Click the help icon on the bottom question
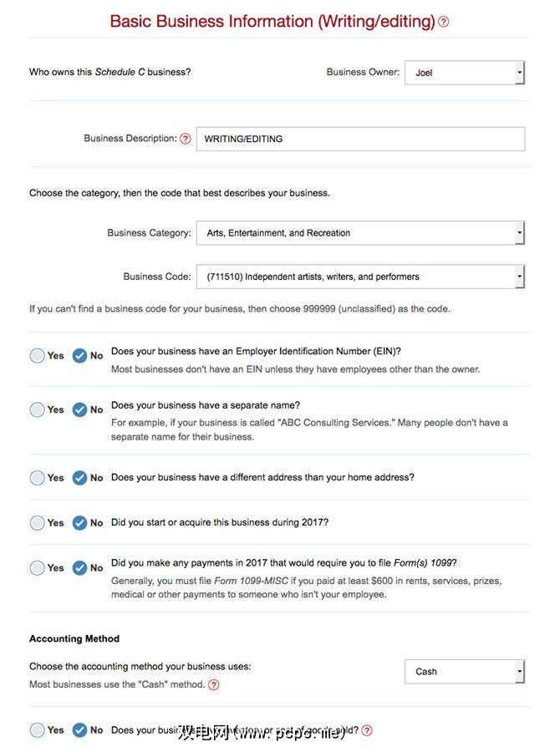 tap(367, 730)
